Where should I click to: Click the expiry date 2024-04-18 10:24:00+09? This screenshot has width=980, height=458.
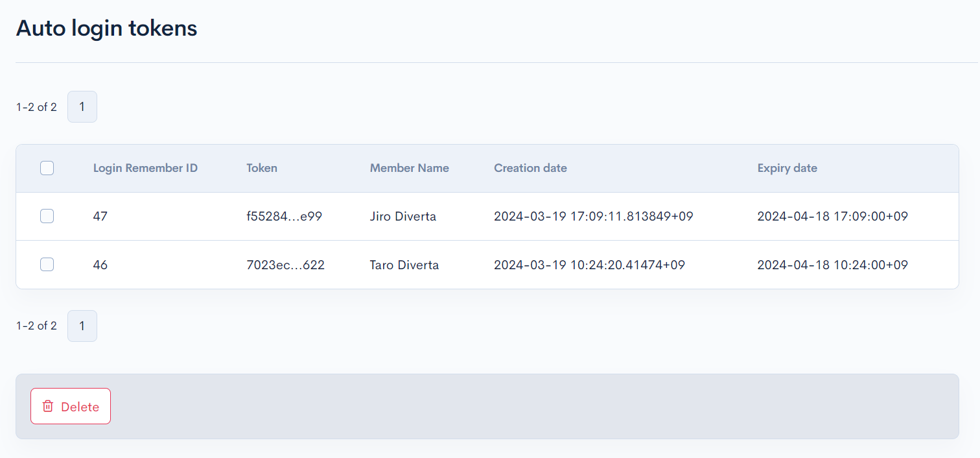pos(832,265)
